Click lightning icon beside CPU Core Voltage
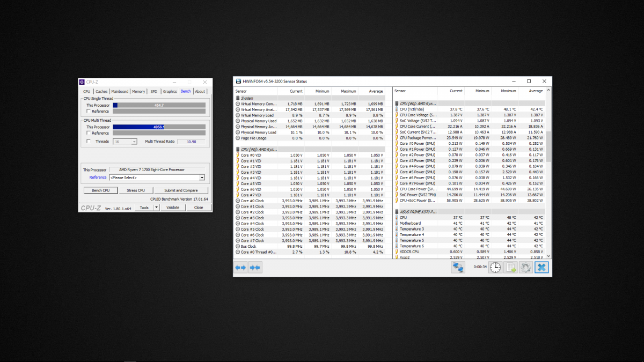 point(397,115)
